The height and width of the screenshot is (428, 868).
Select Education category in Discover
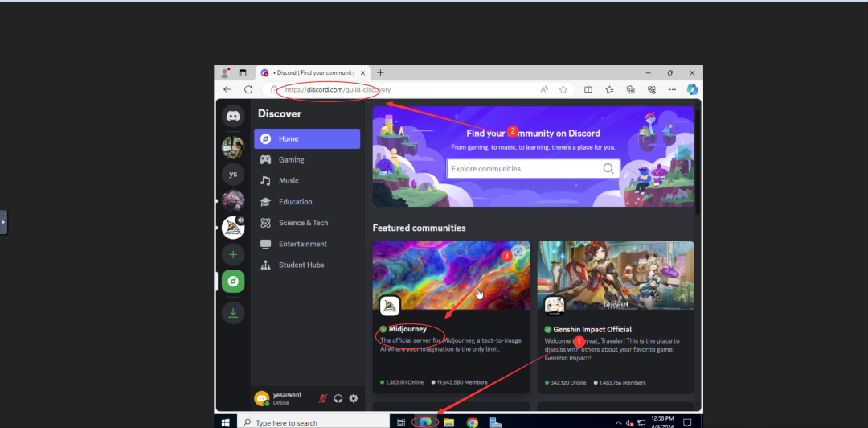click(x=307, y=202)
